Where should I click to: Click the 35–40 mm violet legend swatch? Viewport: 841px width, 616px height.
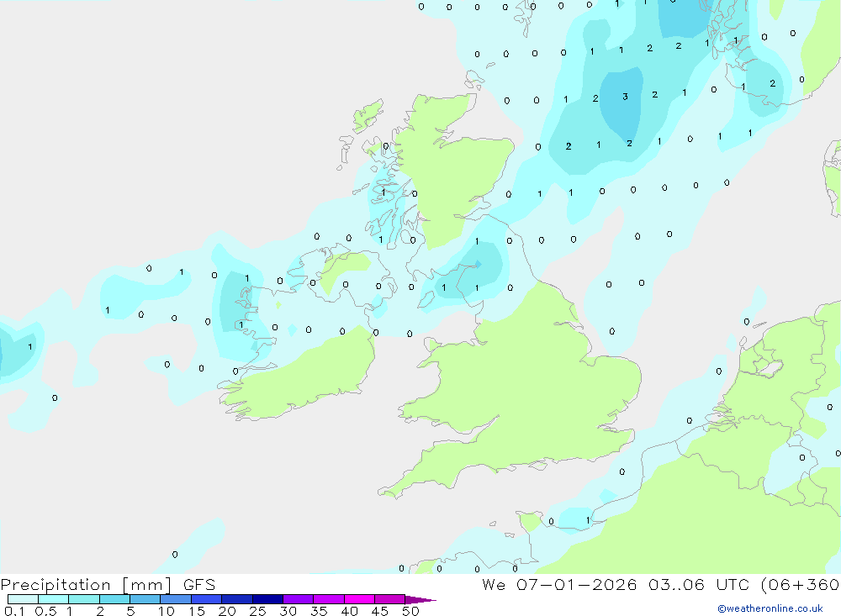pyautogui.click(x=329, y=599)
